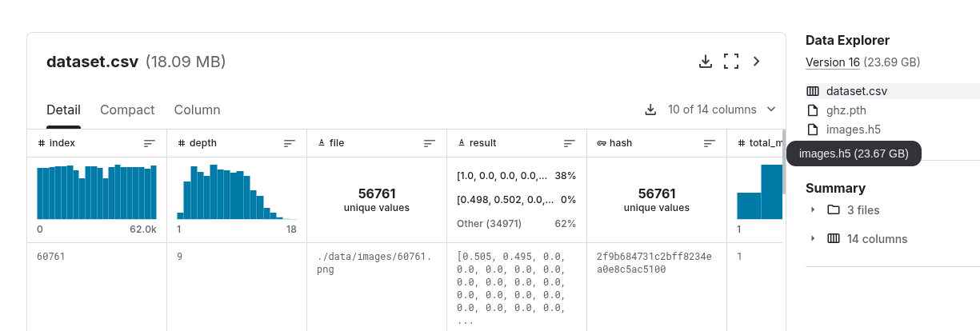Image resolution: width=980 pixels, height=331 pixels.
Task: Click sort icon on hash column
Action: 710,143
